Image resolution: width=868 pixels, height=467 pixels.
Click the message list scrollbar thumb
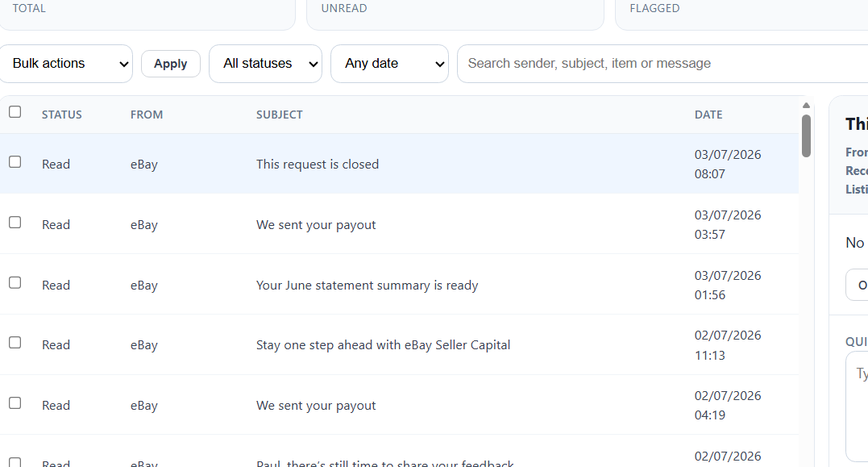click(x=806, y=136)
